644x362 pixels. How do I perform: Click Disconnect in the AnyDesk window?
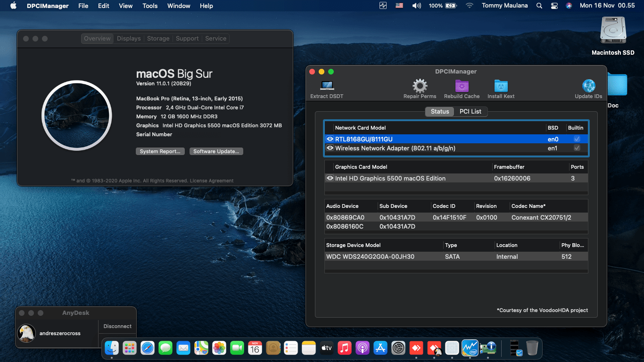(117, 326)
